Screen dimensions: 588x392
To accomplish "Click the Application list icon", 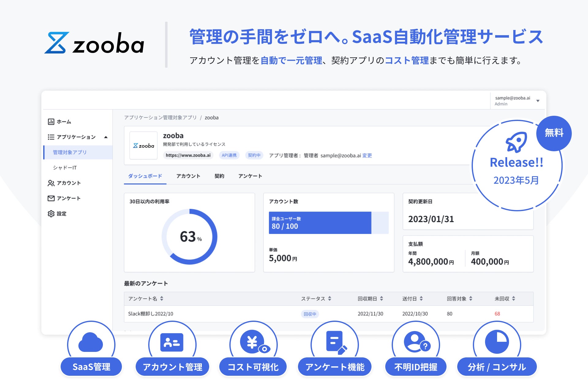I will pos(51,137).
